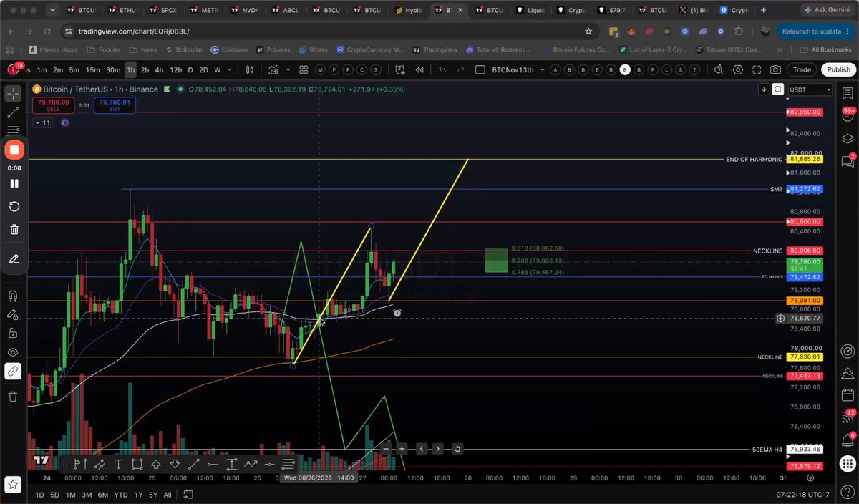The width and height of the screenshot is (859, 504).
Task: Select the 4h timeframe
Action: coord(159,69)
